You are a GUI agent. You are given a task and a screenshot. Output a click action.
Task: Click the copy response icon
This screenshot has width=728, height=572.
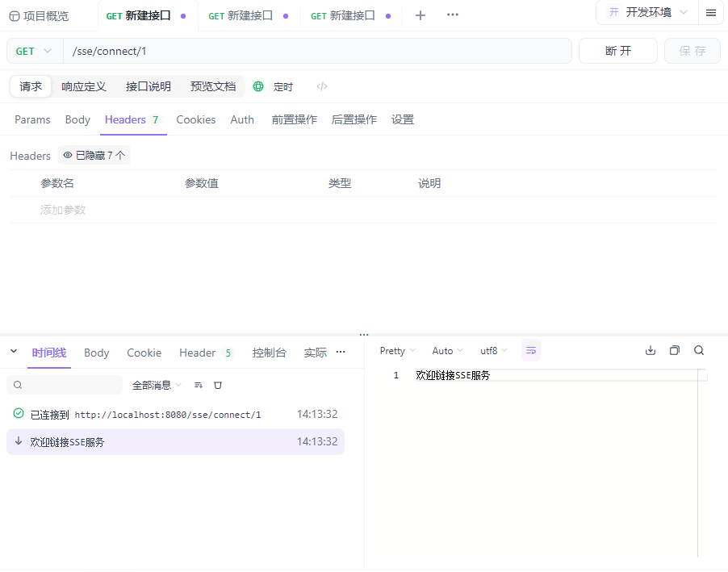(675, 350)
